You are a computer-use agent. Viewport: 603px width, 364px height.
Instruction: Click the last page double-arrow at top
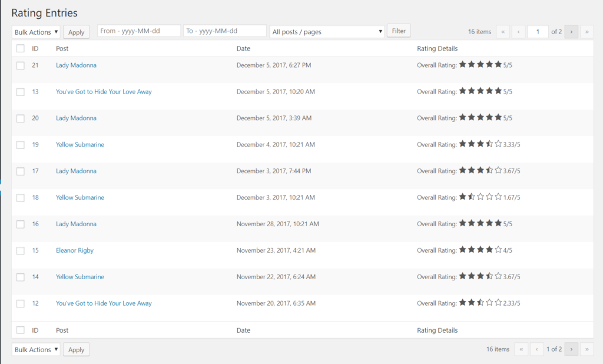coord(586,31)
